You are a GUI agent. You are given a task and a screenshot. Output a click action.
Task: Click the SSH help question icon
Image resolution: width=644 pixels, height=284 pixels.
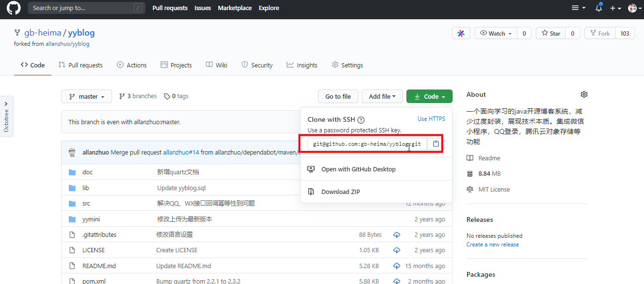coord(361,120)
